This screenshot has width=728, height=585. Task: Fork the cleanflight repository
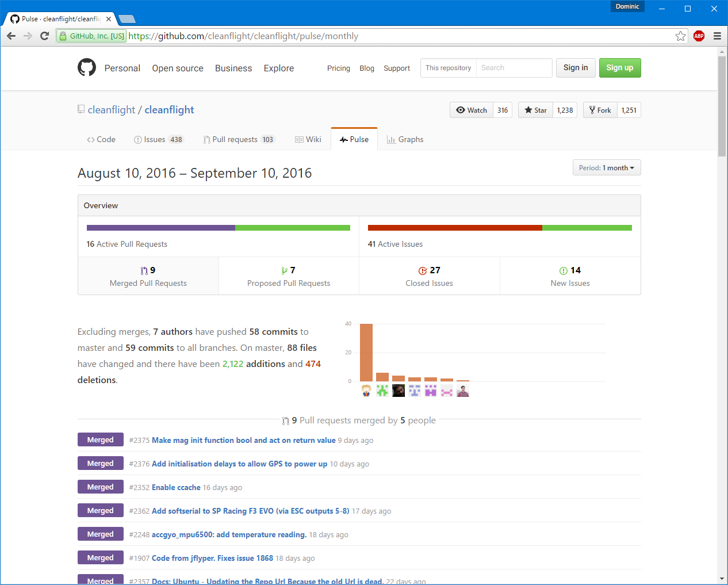[600, 110]
